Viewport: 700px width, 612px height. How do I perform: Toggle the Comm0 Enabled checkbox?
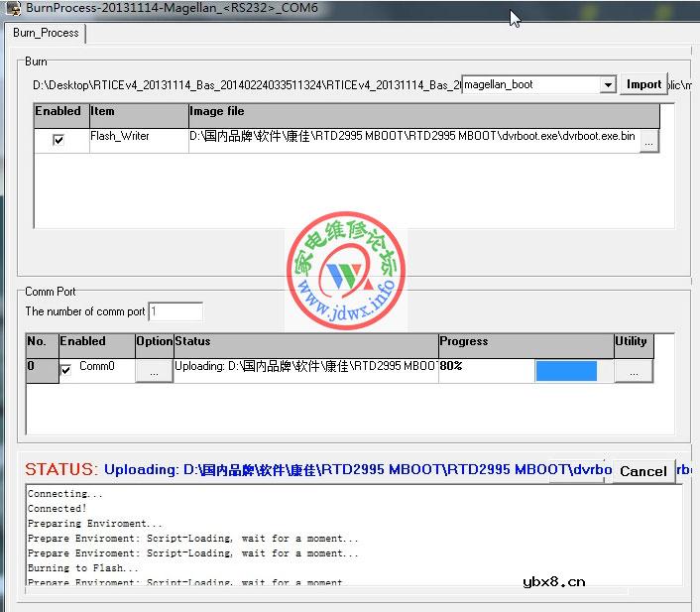pyautogui.click(x=66, y=370)
